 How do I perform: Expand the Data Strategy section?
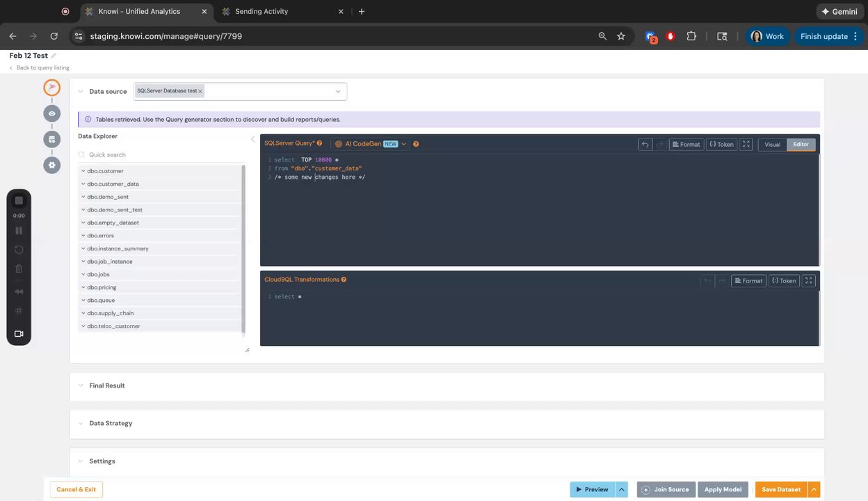[x=81, y=423]
